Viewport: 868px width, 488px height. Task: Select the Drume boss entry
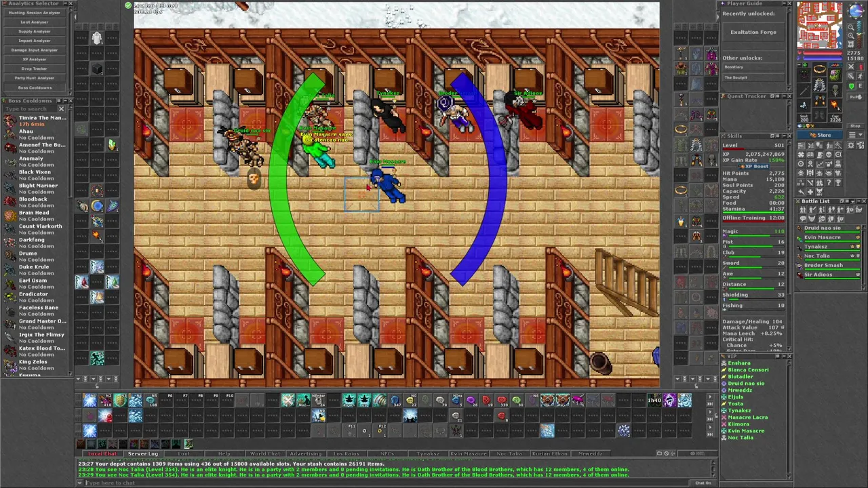[35, 256]
